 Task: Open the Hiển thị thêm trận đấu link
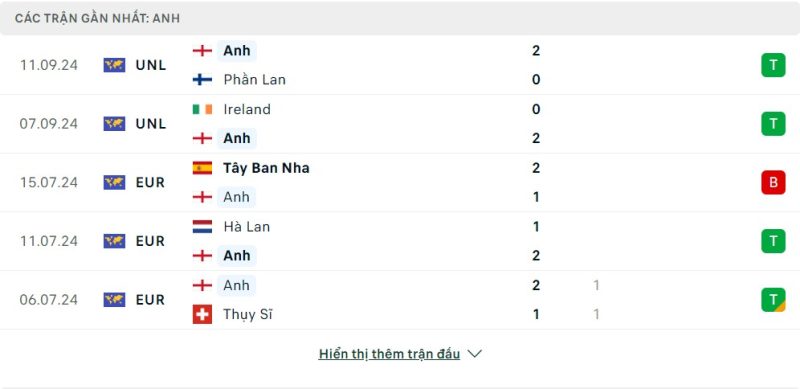[x=389, y=354]
